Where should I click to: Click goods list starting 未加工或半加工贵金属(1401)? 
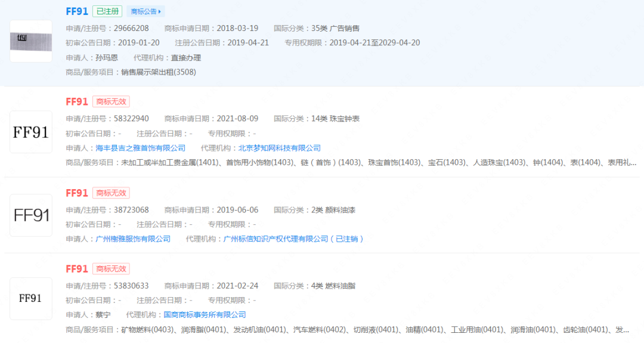pyautogui.click(x=379, y=163)
